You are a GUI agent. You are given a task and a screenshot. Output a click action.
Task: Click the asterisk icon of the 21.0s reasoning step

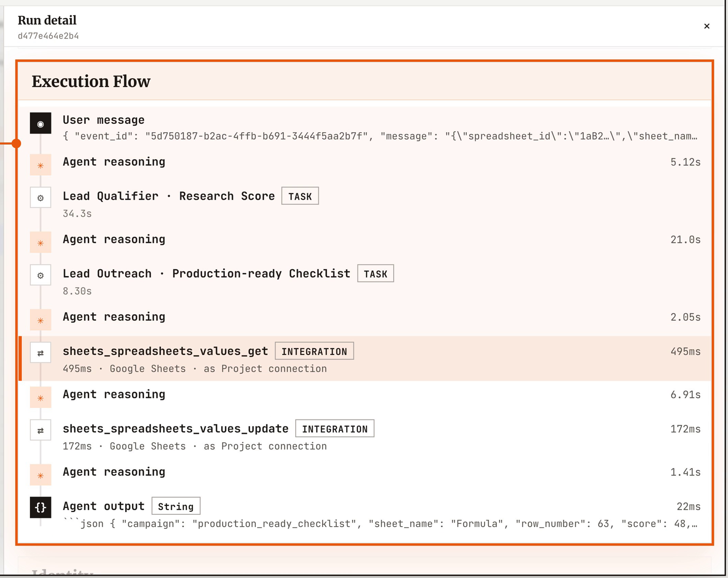pyautogui.click(x=40, y=242)
